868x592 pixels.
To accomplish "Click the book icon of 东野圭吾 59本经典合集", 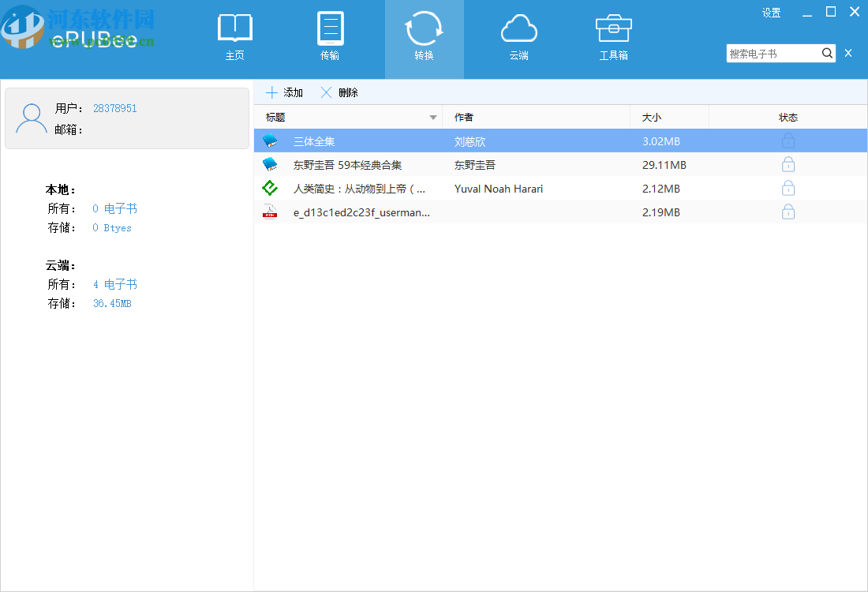I will pos(270,164).
